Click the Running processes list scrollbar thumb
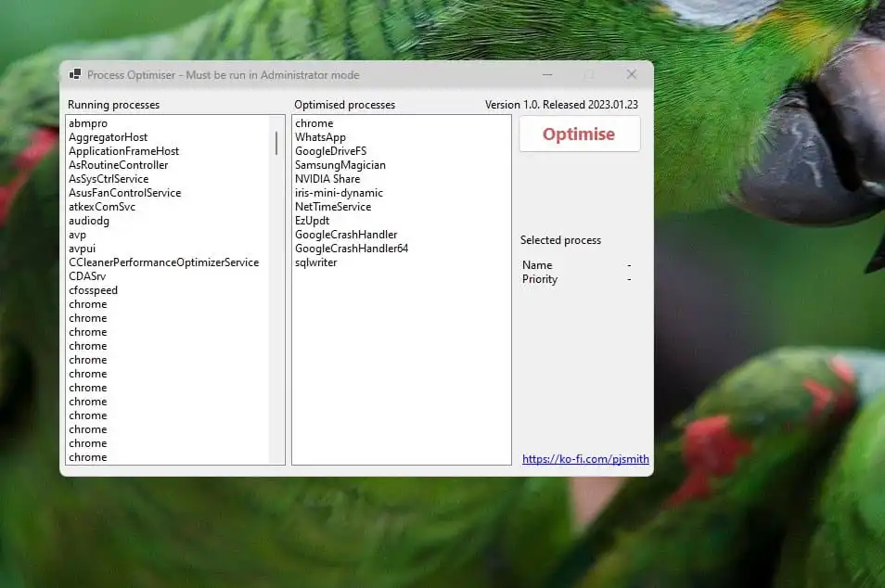Screen dimensions: 885x588 point(276,143)
